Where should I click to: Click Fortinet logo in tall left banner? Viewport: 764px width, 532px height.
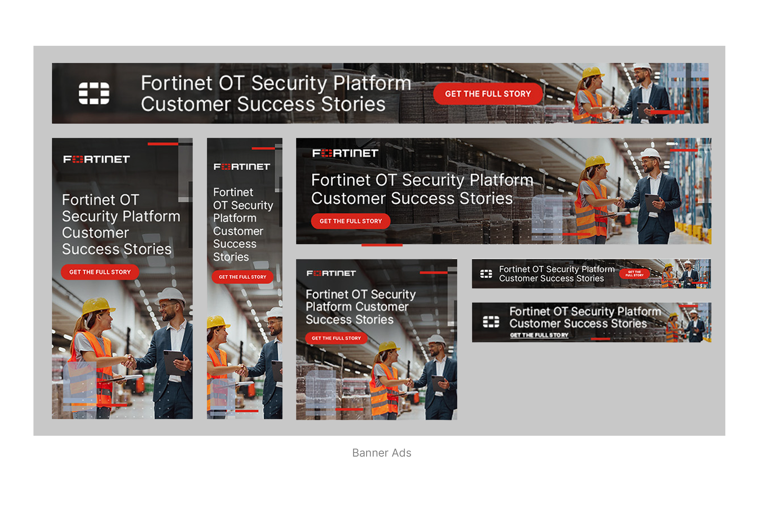(x=97, y=159)
